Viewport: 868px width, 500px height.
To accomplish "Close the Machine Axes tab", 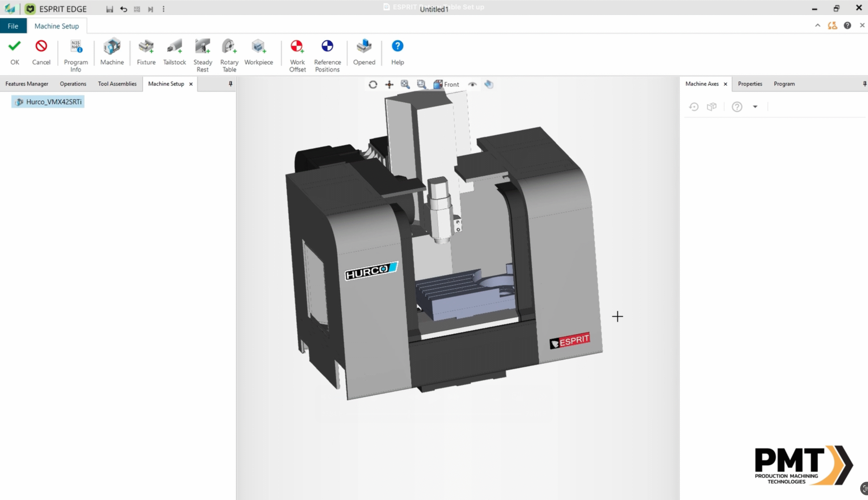I will coord(726,84).
